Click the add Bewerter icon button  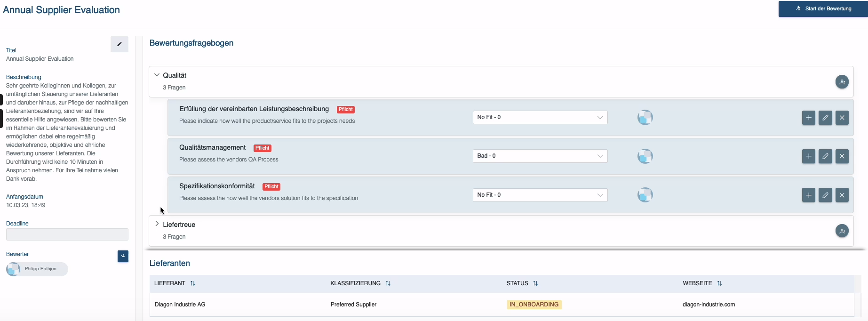coord(123,256)
